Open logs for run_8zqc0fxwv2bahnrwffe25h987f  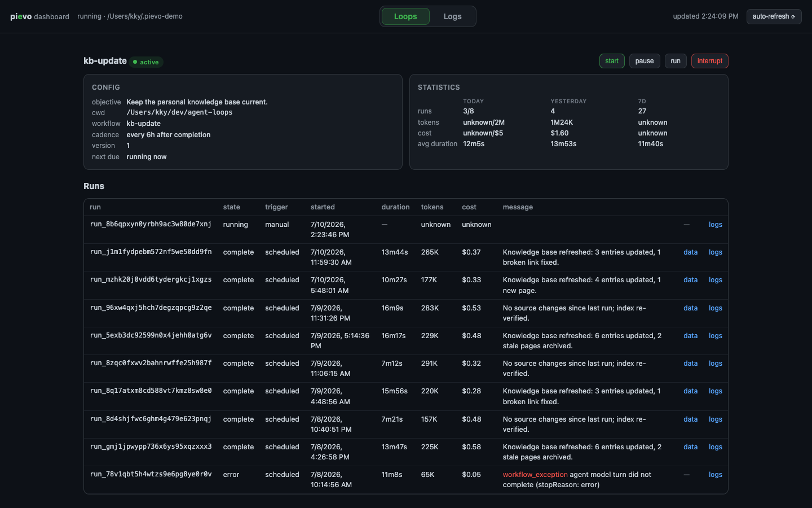(x=715, y=364)
